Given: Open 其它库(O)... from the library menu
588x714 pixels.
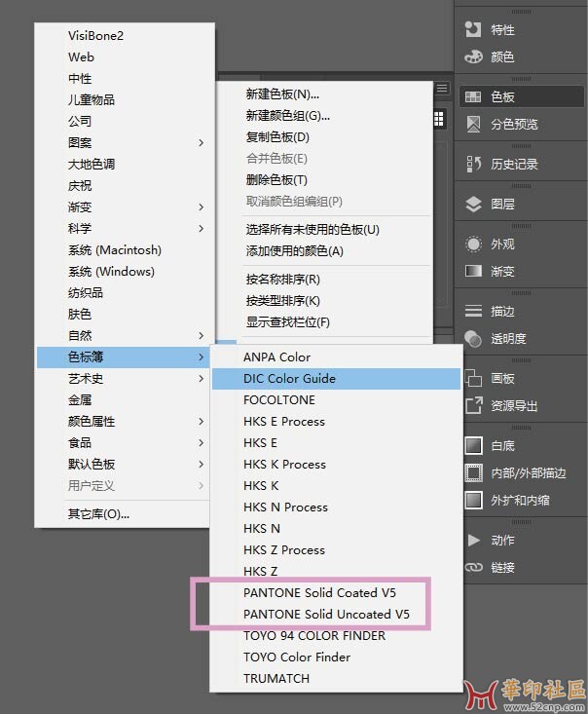Looking at the screenshot, I should click(x=98, y=514).
